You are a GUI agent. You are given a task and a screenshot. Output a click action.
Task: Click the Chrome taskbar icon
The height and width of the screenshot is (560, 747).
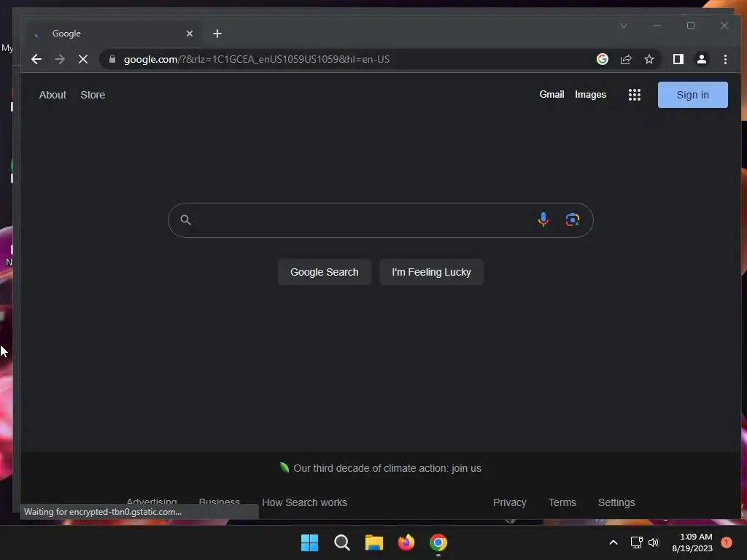(438, 542)
